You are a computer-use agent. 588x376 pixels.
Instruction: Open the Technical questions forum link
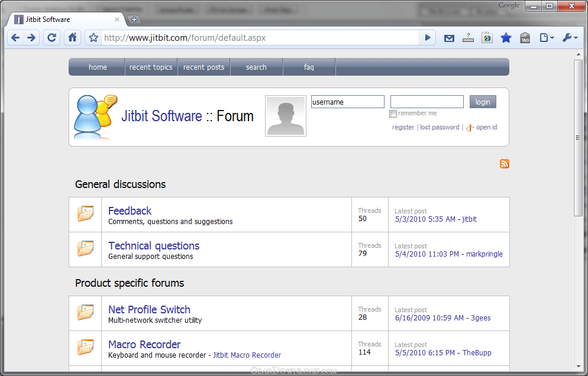154,246
